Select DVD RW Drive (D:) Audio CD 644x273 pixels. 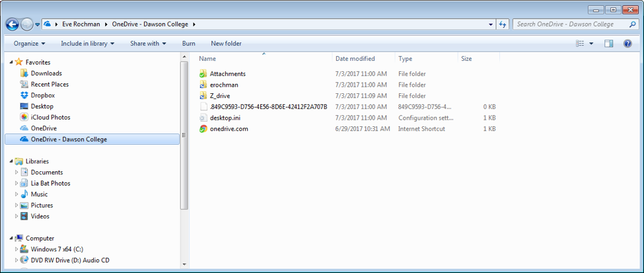(70, 260)
